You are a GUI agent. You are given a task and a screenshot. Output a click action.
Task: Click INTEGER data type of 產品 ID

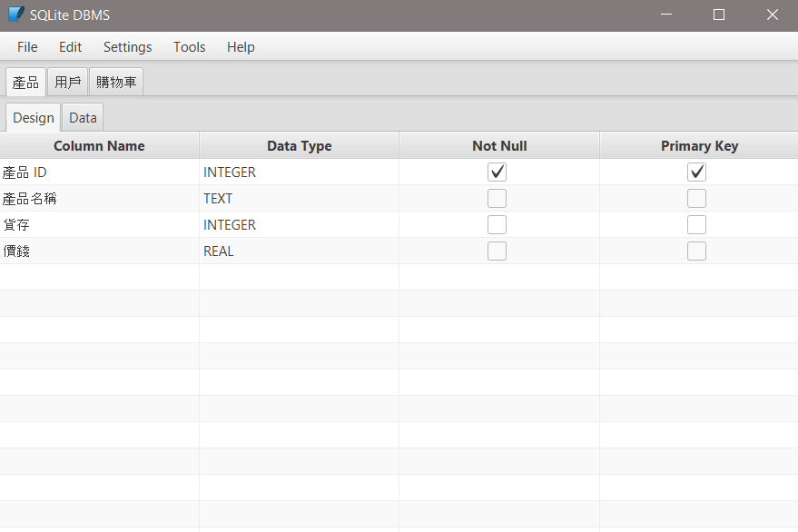(x=300, y=172)
